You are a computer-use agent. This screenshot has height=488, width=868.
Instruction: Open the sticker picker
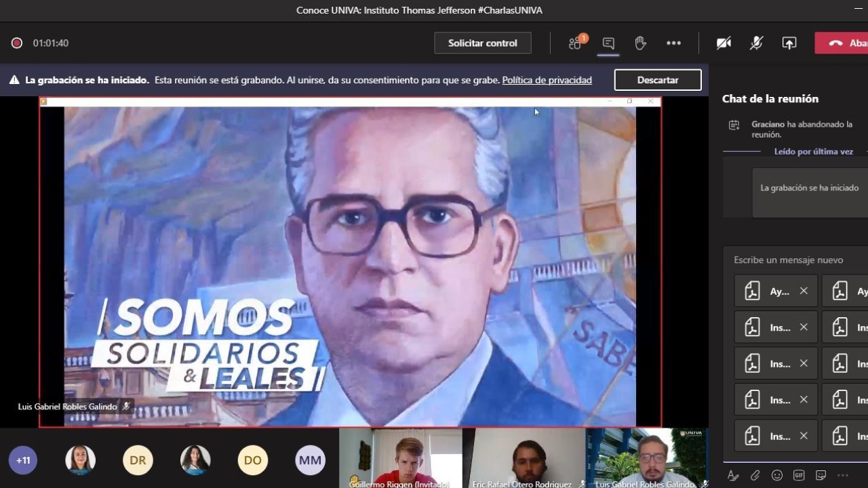(821, 475)
